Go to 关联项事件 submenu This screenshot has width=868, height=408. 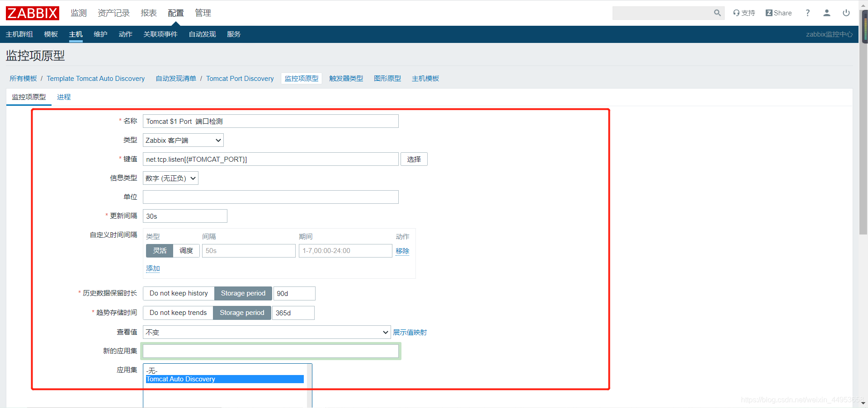point(160,34)
